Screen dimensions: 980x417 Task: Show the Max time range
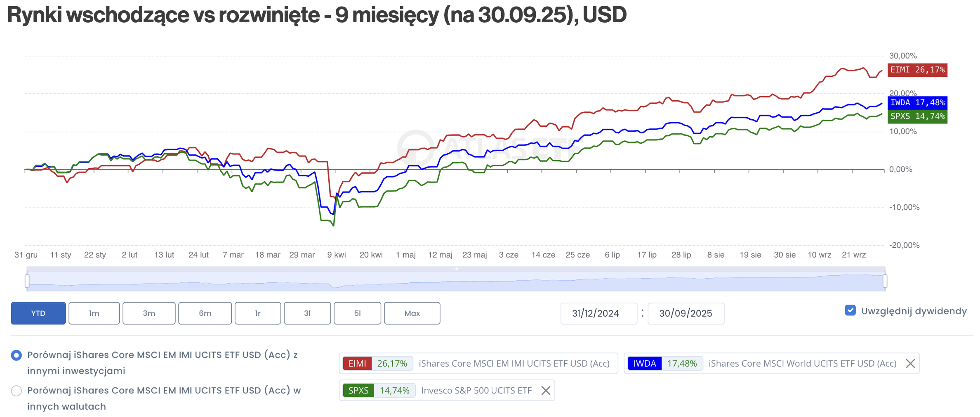click(x=412, y=313)
